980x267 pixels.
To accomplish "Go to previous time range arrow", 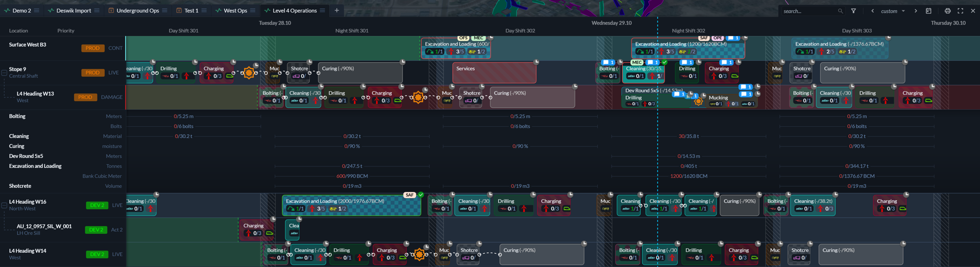I will (x=872, y=11).
